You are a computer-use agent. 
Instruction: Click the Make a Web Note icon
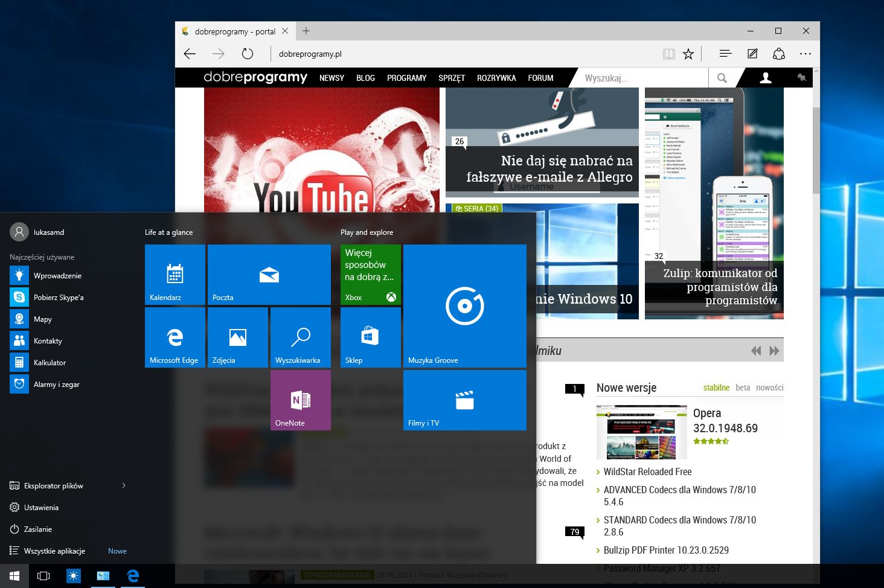pos(752,54)
